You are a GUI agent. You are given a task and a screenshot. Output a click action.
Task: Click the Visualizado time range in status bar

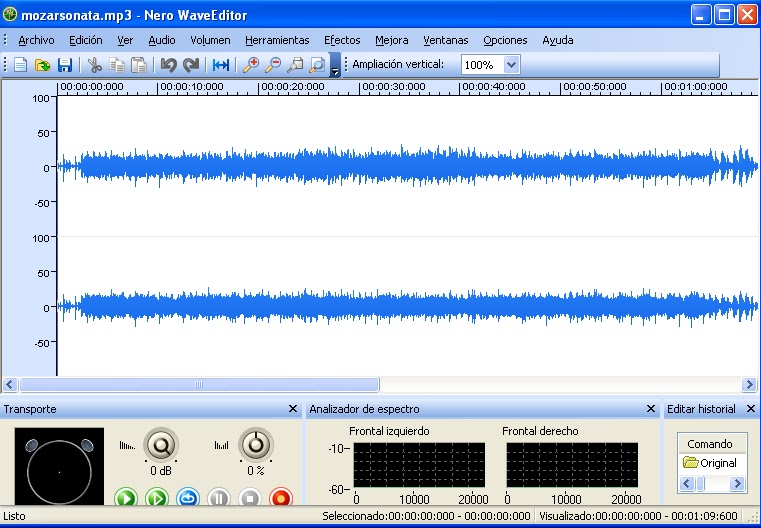coord(638,516)
